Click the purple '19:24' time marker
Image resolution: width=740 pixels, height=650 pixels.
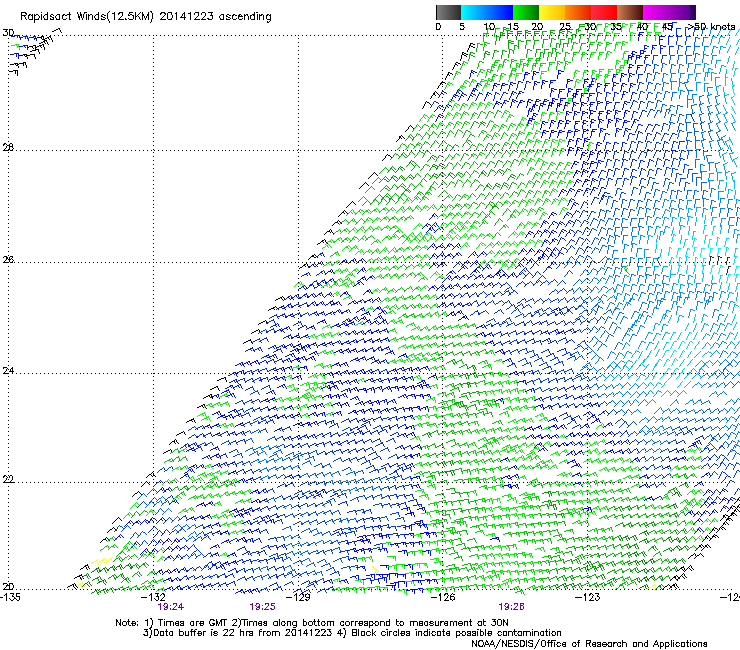coord(171,607)
